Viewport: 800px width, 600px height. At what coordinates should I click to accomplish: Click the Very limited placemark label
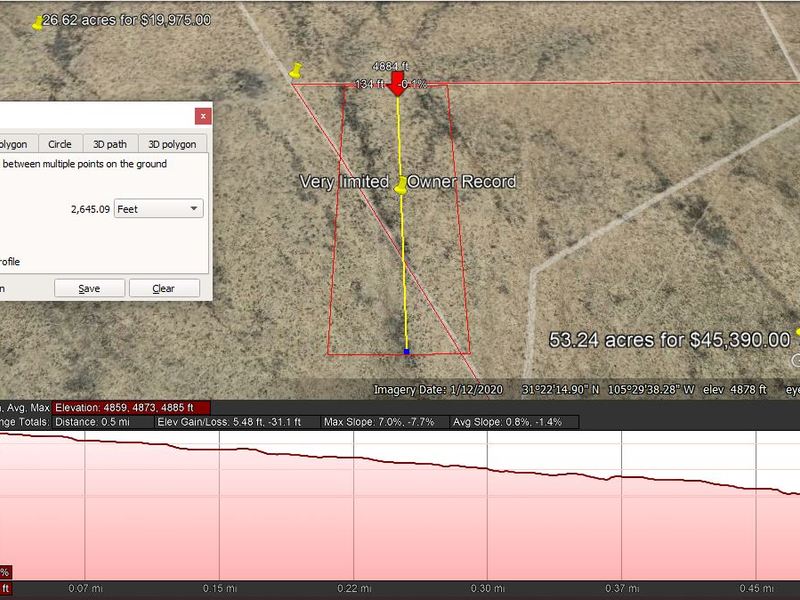coord(344,183)
